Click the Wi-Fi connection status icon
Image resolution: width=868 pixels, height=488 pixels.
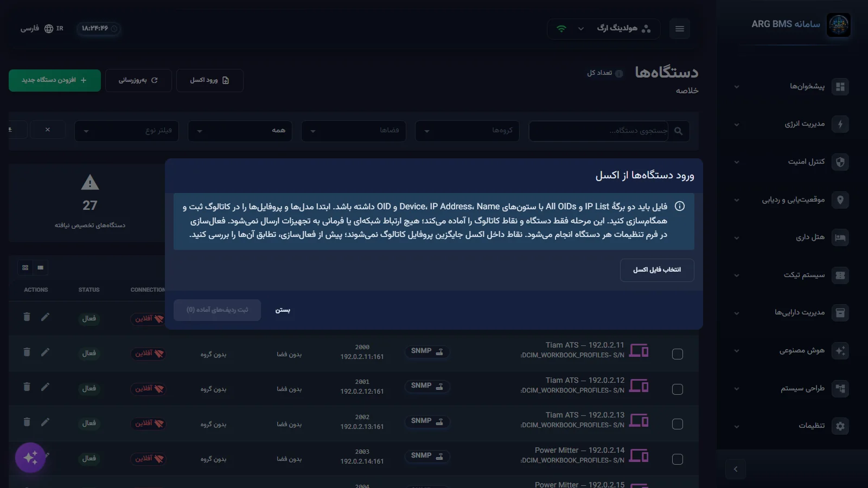pos(561,29)
